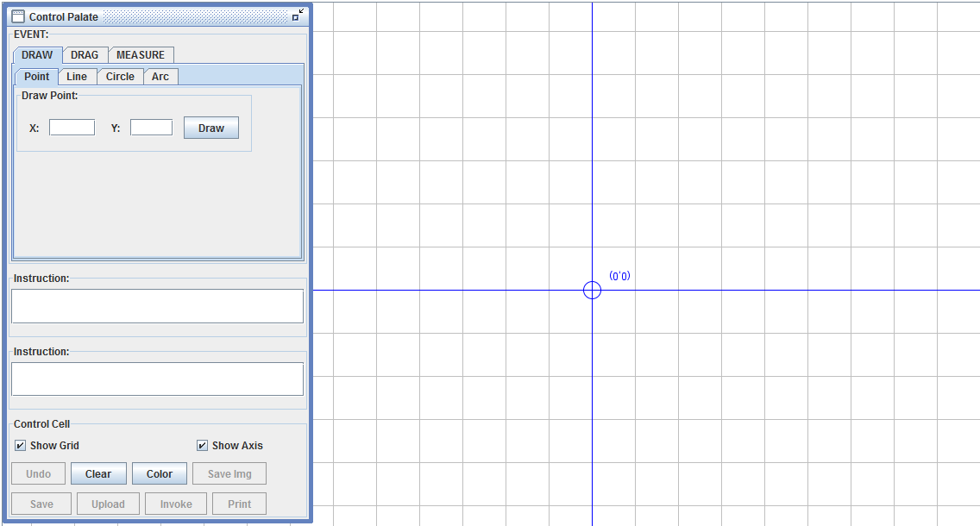Image resolution: width=980 pixels, height=526 pixels.
Task: Select the Line sub-tab
Action: click(77, 77)
